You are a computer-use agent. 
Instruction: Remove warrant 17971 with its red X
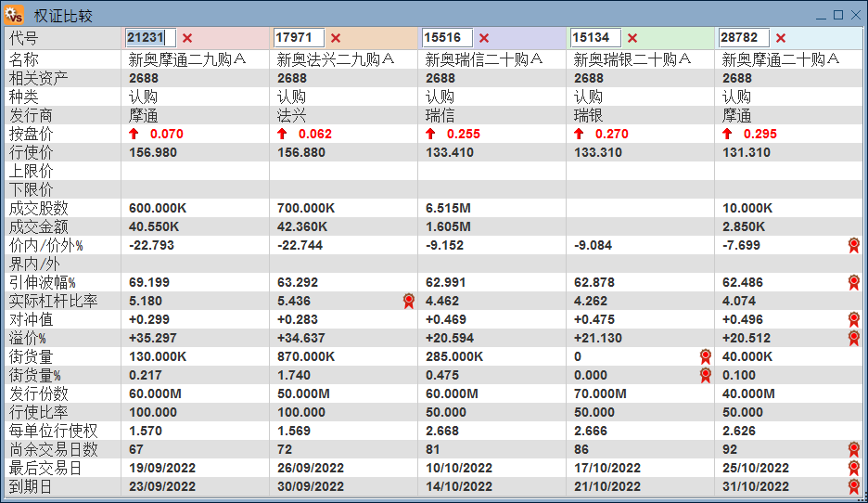[336, 38]
